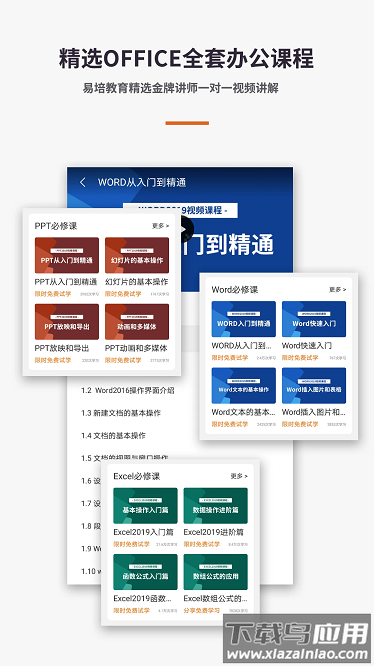Screen dimensions: 374x666
Task: Open Word插入图片和表格 course thumbnail
Action: (314, 385)
